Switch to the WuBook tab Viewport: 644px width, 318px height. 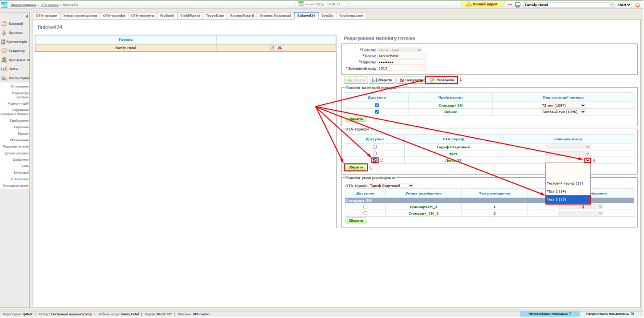(x=167, y=15)
